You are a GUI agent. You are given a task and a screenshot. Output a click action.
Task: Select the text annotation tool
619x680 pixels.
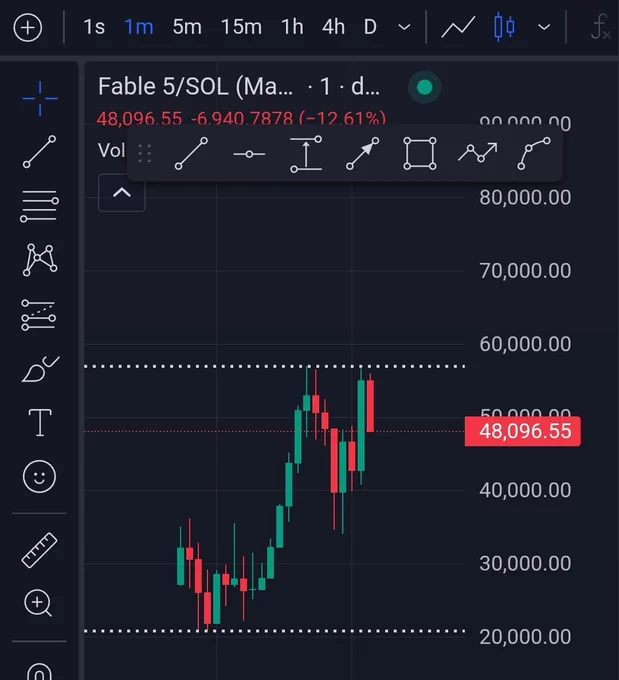(40, 422)
